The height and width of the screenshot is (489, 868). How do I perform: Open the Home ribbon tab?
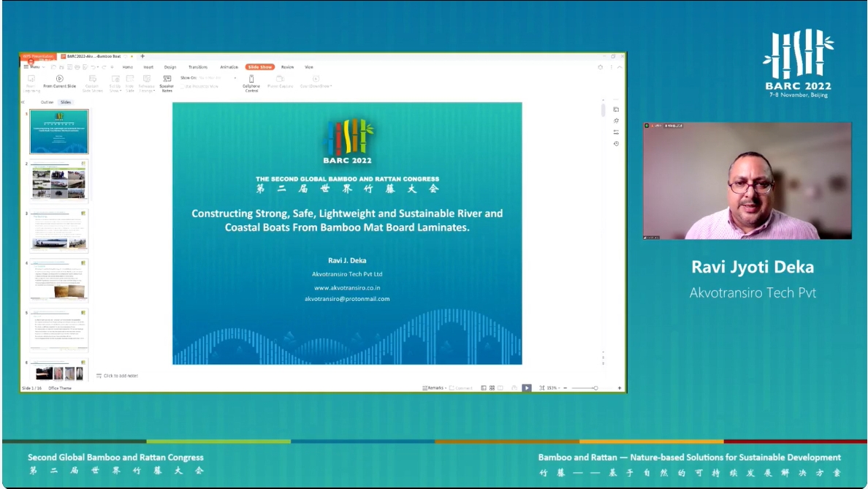(127, 67)
